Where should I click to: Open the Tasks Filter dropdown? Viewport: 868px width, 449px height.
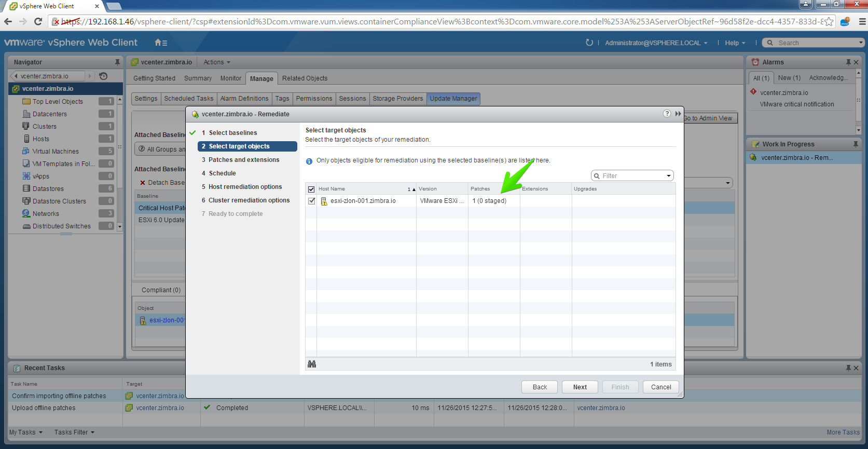pyautogui.click(x=74, y=432)
